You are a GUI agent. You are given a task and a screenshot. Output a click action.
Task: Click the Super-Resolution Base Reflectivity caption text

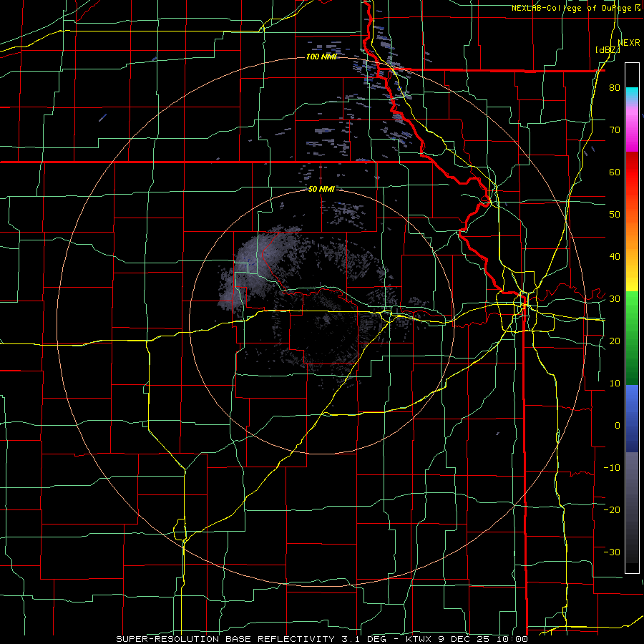225,639
